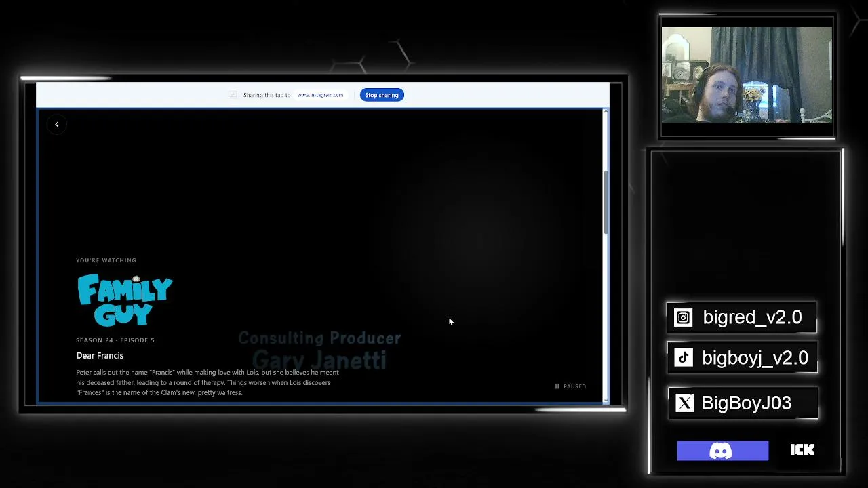The width and height of the screenshot is (868, 488).
Task: Click the "Consulting Producer" credit text
Action: click(319, 338)
